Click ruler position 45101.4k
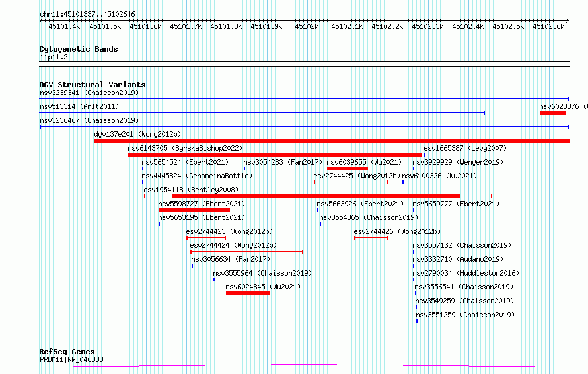 pyautogui.click(x=65, y=26)
